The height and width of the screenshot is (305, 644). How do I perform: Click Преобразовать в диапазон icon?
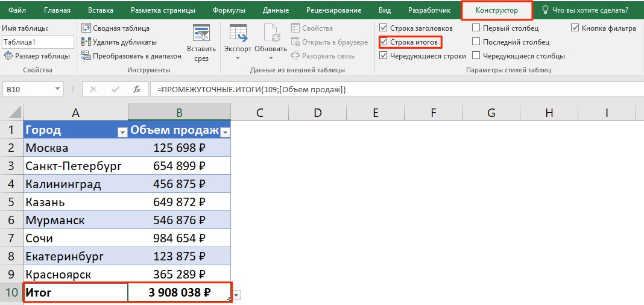click(x=86, y=56)
